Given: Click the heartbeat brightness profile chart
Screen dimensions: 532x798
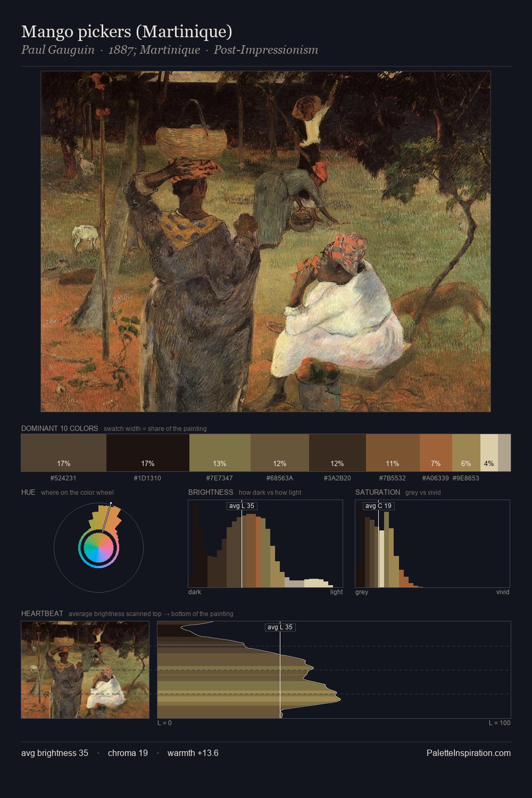Looking at the screenshot, I should point(334,670).
